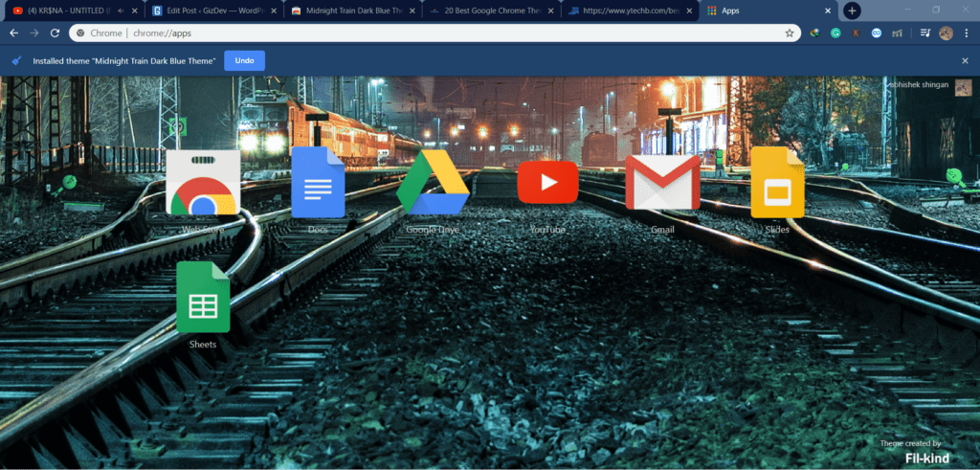Image resolution: width=980 pixels, height=470 pixels.
Task: Bookmark this page with the star icon
Action: pyautogui.click(x=790, y=34)
